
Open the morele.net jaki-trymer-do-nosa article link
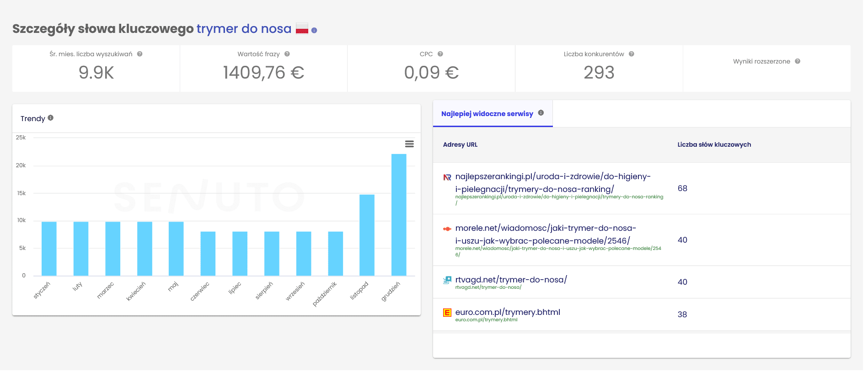[546, 234]
